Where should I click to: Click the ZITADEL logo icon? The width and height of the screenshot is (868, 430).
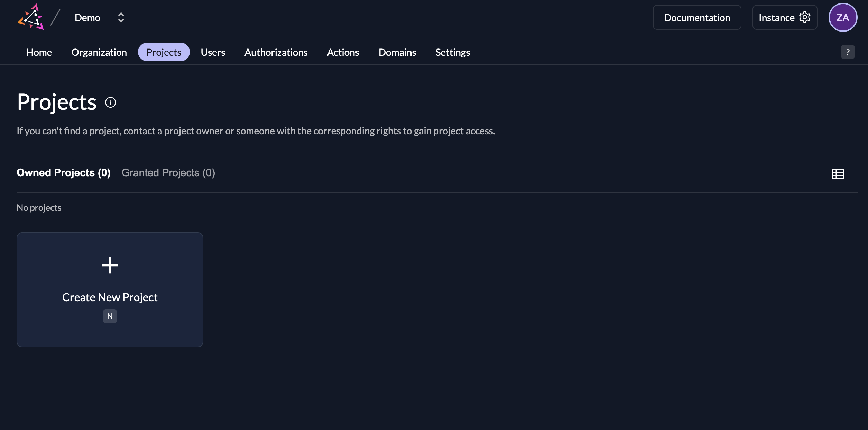31,17
